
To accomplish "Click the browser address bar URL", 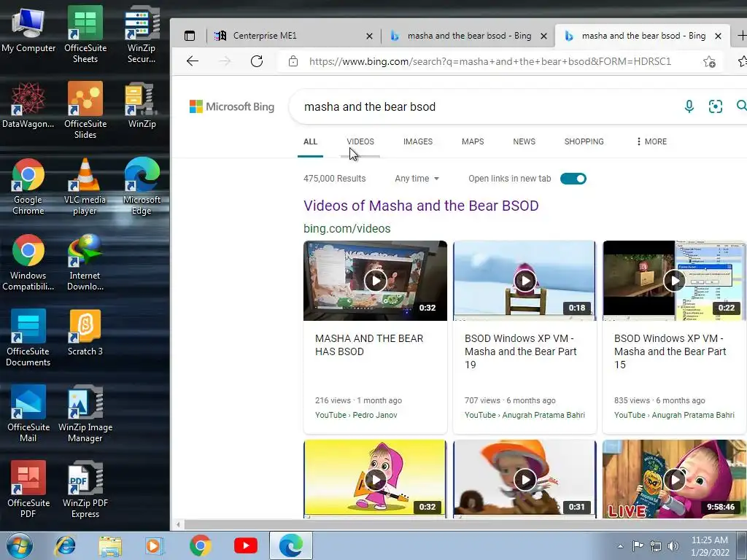I will [490, 61].
